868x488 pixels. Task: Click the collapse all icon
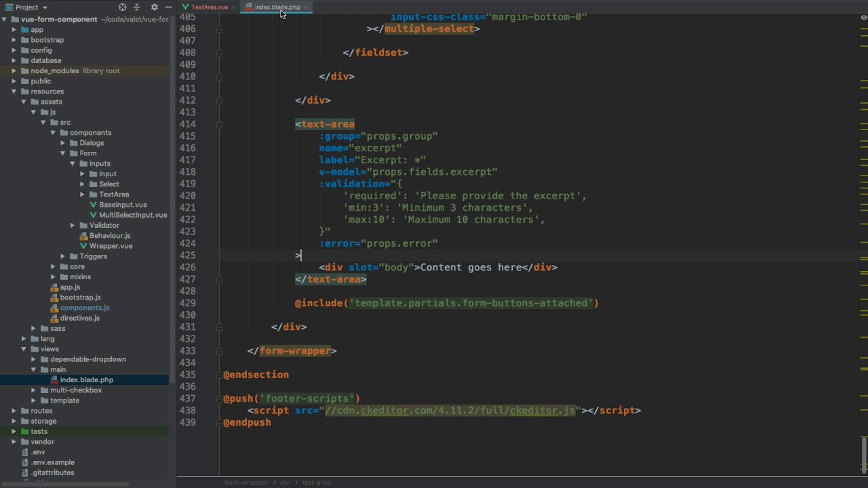coord(137,7)
